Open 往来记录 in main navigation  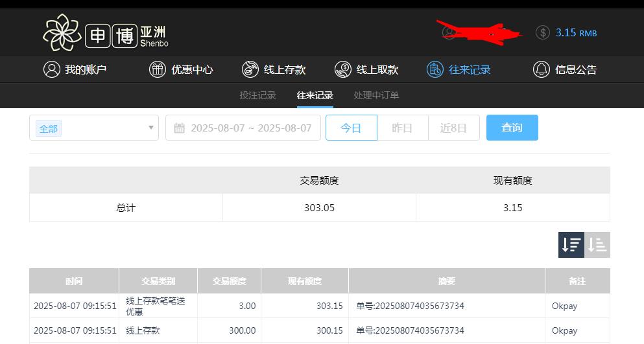click(x=459, y=69)
